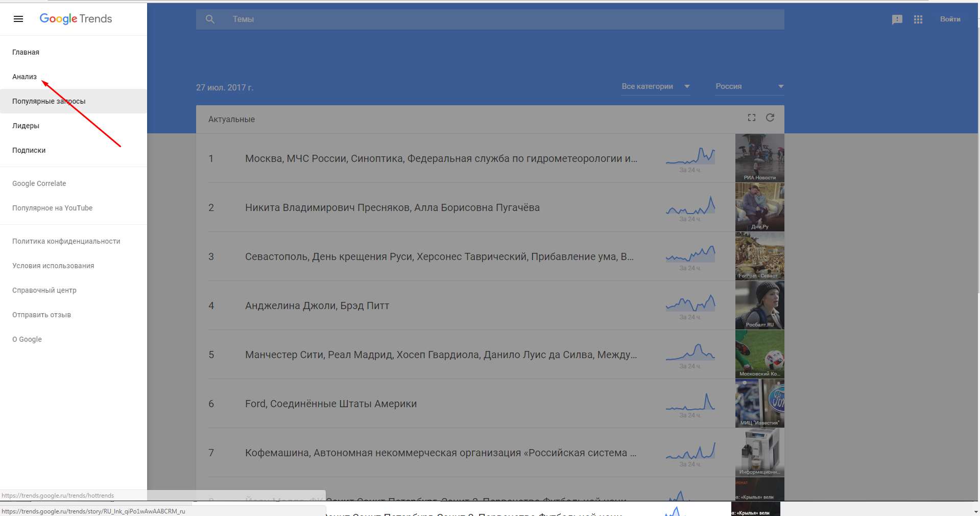Image resolution: width=980 pixels, height=516 pixels.
Task: Refresh the Актуальные trends list
Action: (x=770, y=118)
